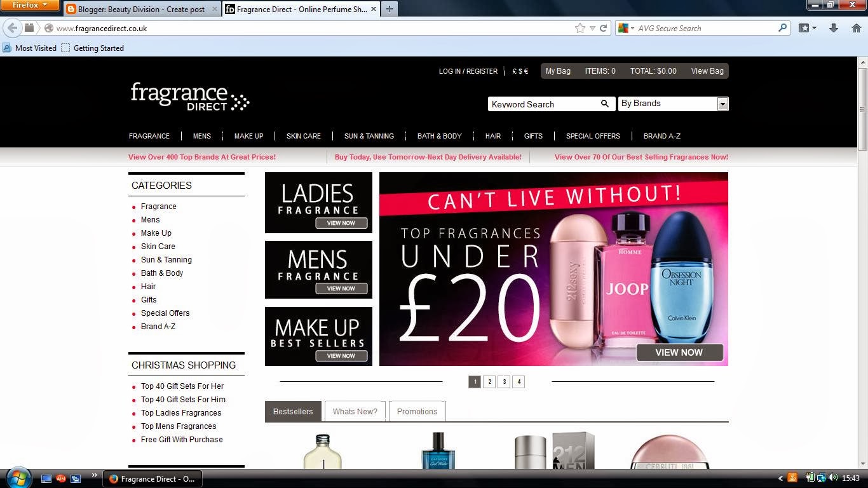Go to carousel slide 2
Viewport: 868px width, 488px height.
[x=489, y=382]
